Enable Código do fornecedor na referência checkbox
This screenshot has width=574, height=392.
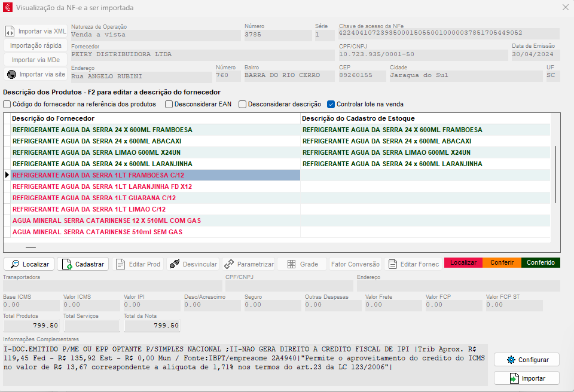[7, 104]
